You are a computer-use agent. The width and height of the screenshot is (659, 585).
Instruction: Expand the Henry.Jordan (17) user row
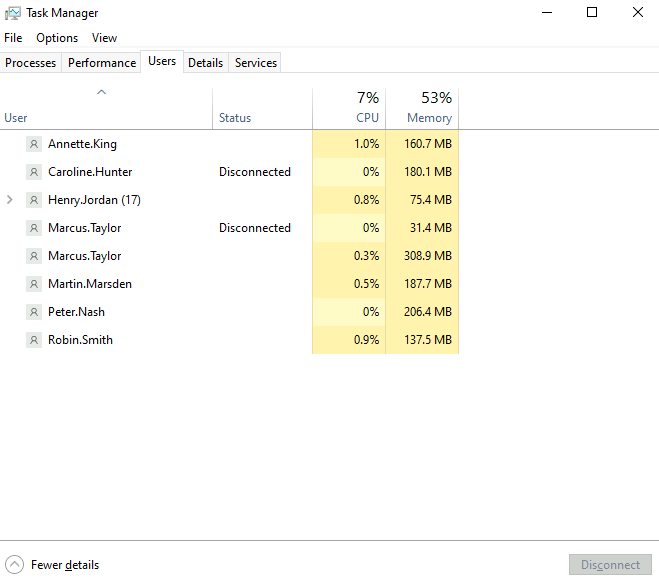[10, 200]
